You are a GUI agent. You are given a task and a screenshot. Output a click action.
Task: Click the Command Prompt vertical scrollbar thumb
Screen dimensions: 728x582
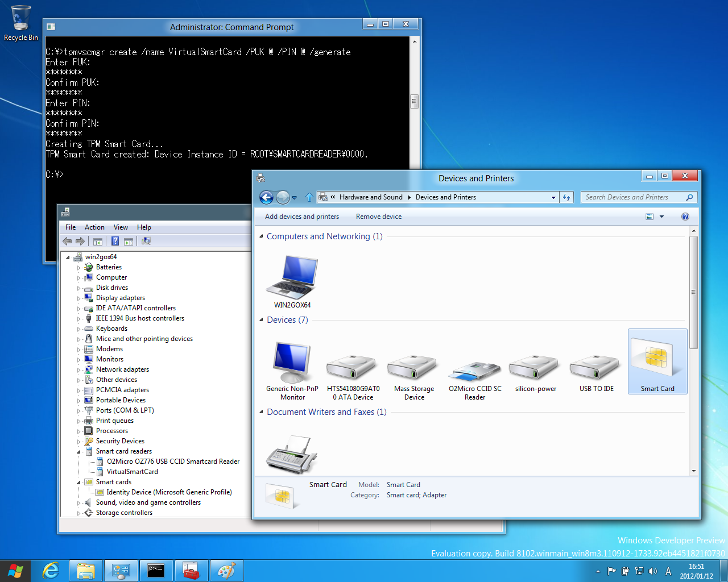(414, 102)
